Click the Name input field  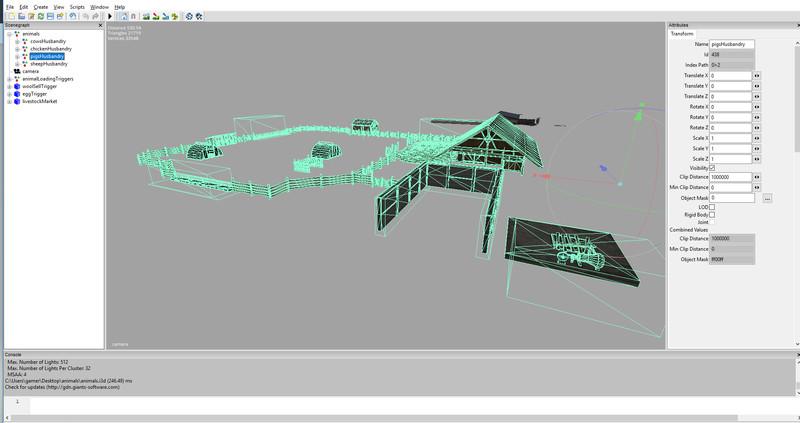[x=732, y=45]
